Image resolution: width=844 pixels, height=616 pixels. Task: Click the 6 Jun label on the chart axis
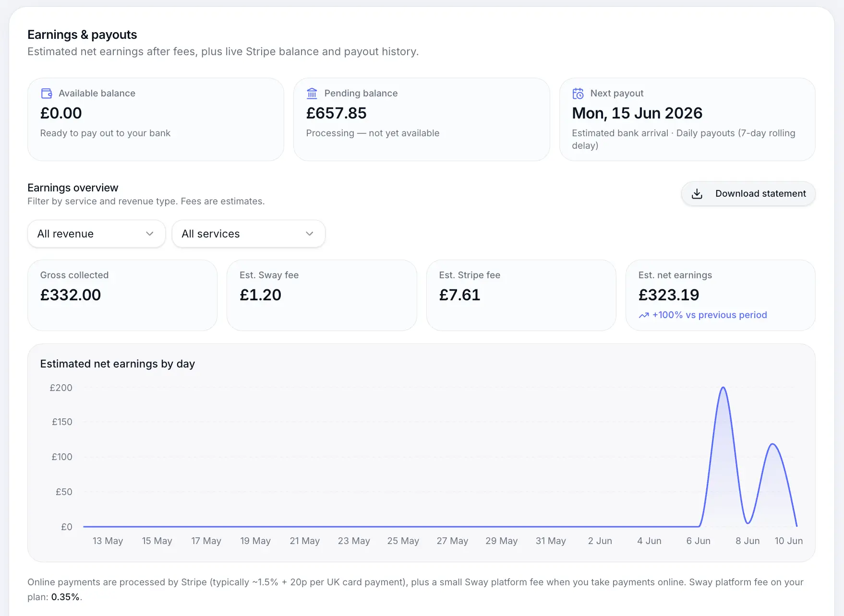pos(699,541)
